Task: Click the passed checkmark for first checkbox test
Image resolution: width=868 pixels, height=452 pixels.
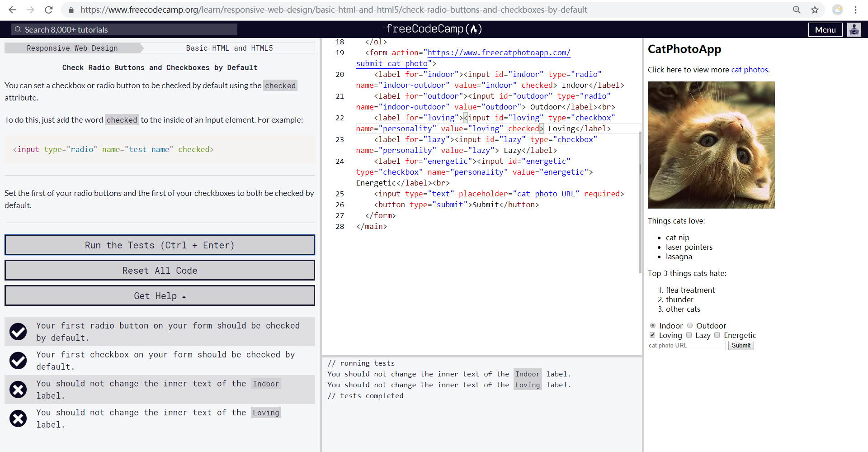Action: pyautogui.click(x=18, y=361)
